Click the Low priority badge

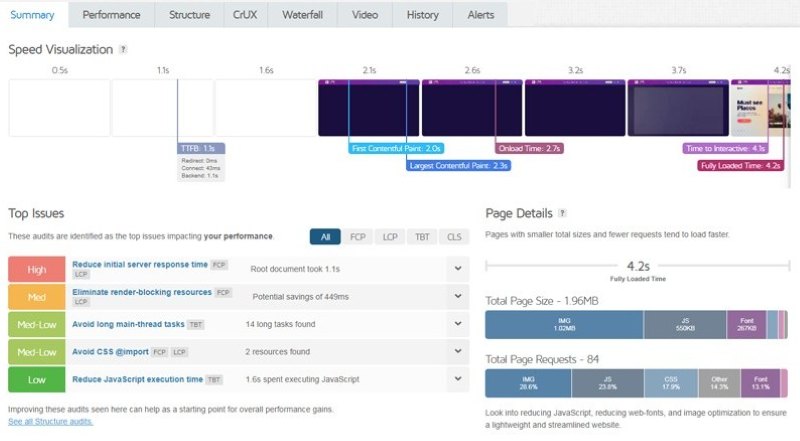(x=37, y=380)
